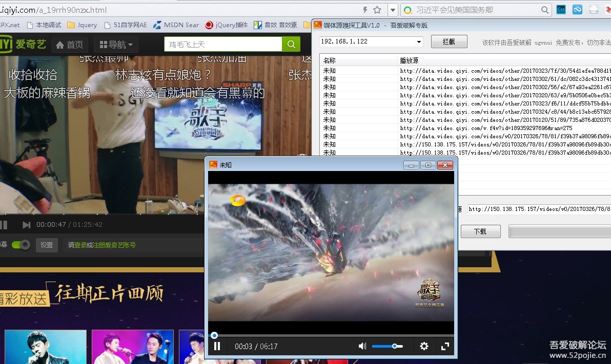The width and height of the screenshot is (611, 364).
Task: Open the address bar history dropdown arrow
Action: [x=393, y=10]
